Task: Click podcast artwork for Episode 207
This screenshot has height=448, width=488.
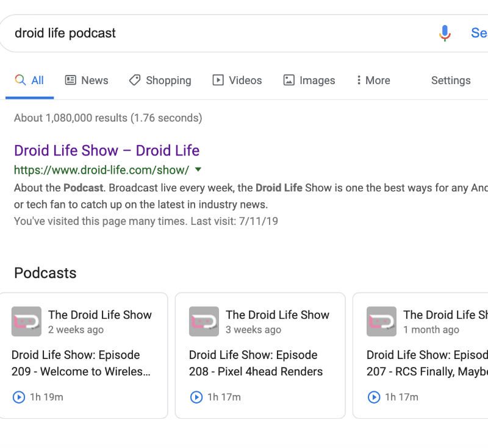Action: point(381,322)
